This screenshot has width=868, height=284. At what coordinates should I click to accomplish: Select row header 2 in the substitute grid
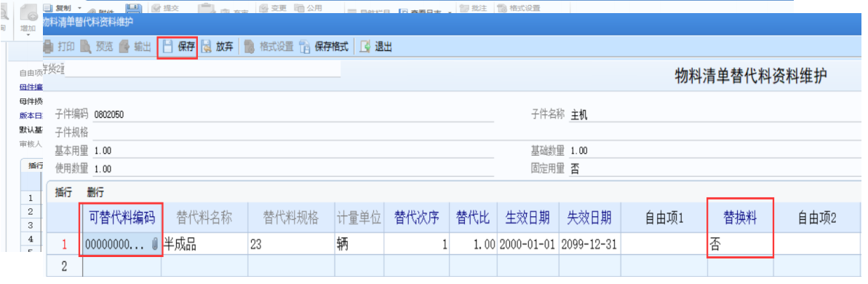(x=64, y=267)
